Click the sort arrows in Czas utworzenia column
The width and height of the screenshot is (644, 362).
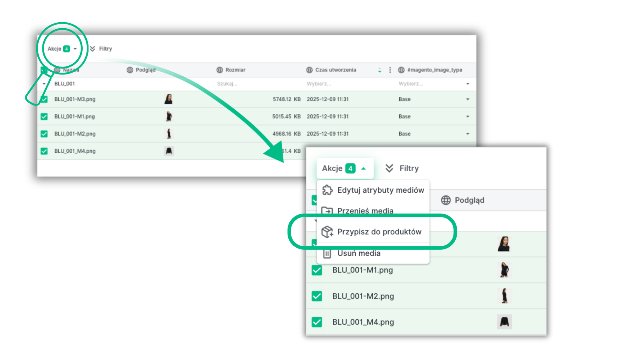tap(380, 70)
